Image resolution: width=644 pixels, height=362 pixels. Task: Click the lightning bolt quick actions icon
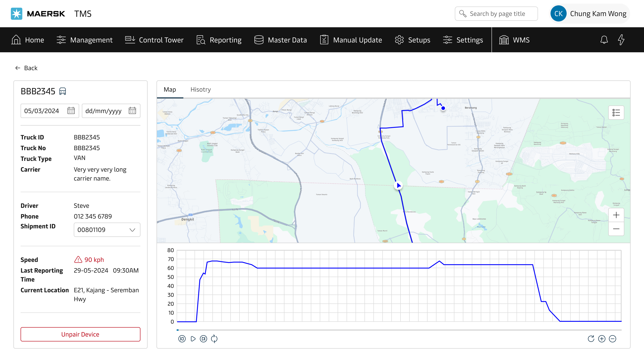tap(621, 40)
